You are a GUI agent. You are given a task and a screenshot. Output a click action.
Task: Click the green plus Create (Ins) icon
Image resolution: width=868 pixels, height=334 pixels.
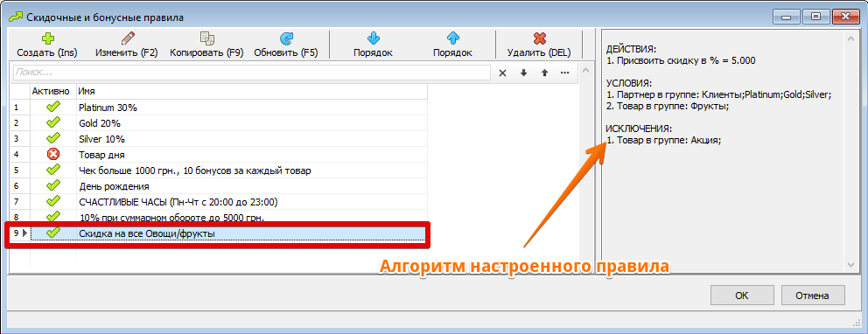[46, 38]
